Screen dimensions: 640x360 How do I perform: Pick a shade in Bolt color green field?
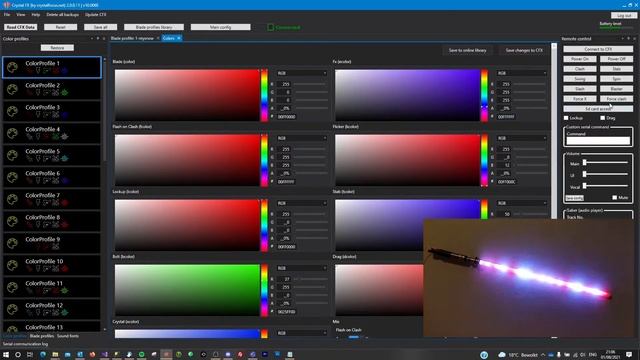(187, 290)
